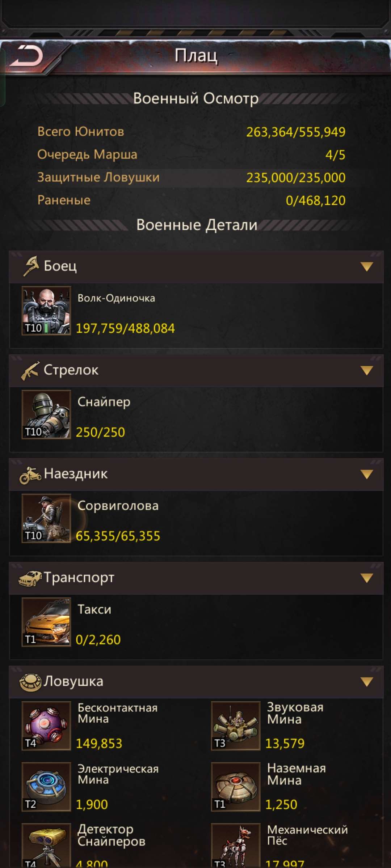Collapse the Стрелок section arrow
This screenshot has height=868, width=391.
click(x=367, y=370)
